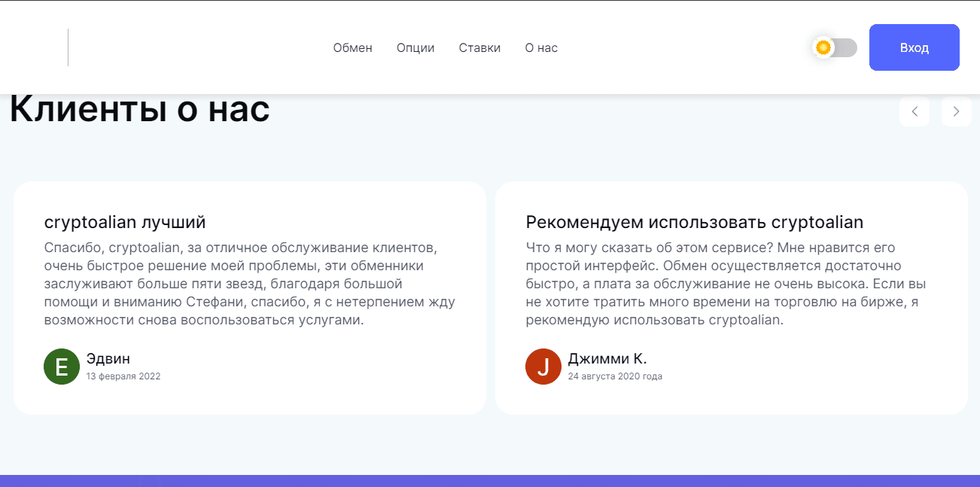Image resolution: width=980 pixels, height=487 pixels.
Task: Select Опции in the navigation bar
Action: click(415, 47)
